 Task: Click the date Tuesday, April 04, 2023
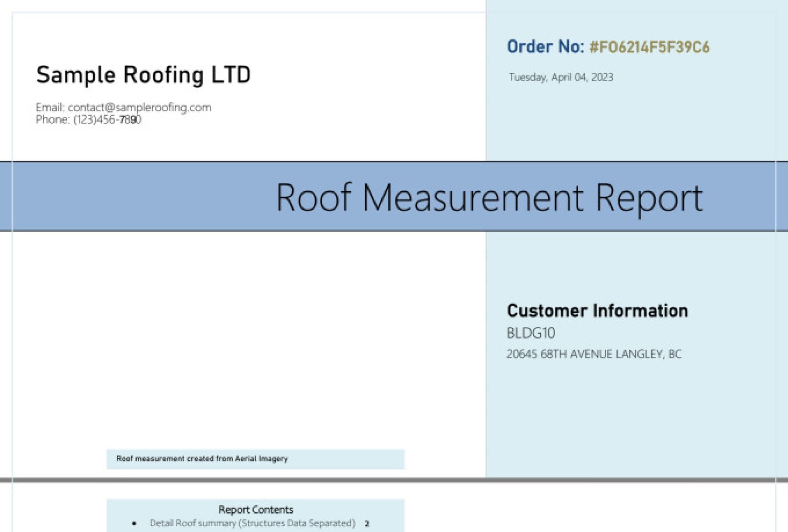click(561, 77)
